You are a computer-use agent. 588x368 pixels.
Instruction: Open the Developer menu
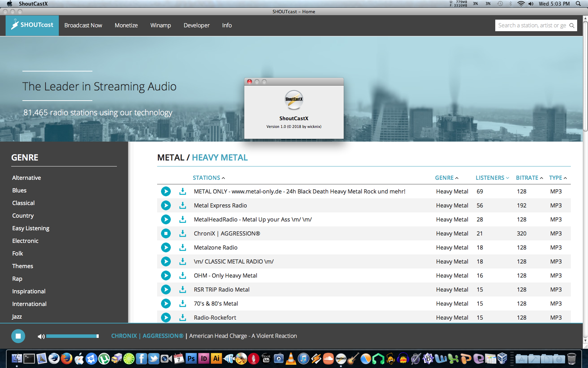(x=197, y=25)
